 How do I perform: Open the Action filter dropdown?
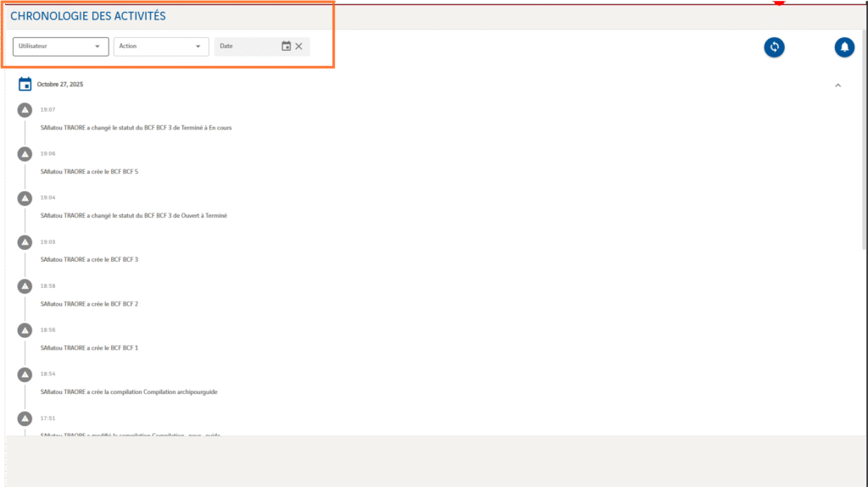click(161, 47)
